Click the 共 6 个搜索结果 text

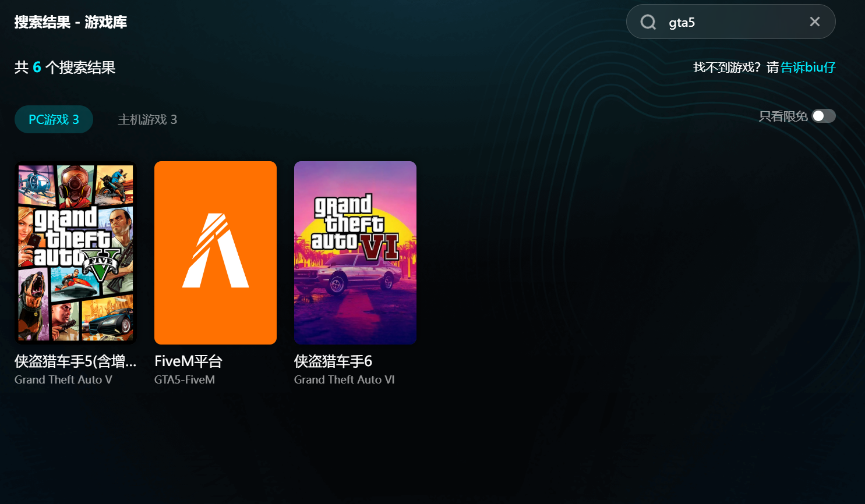(65, 68)
